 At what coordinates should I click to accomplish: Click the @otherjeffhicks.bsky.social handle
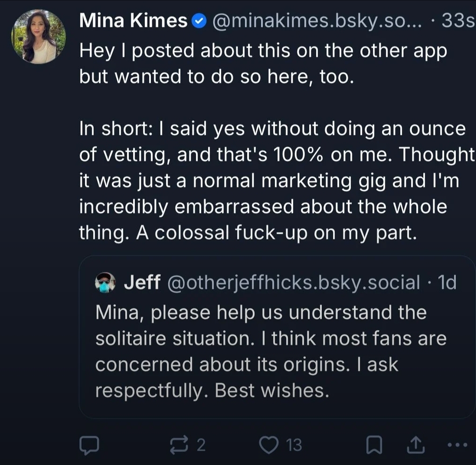coord(293,282)
